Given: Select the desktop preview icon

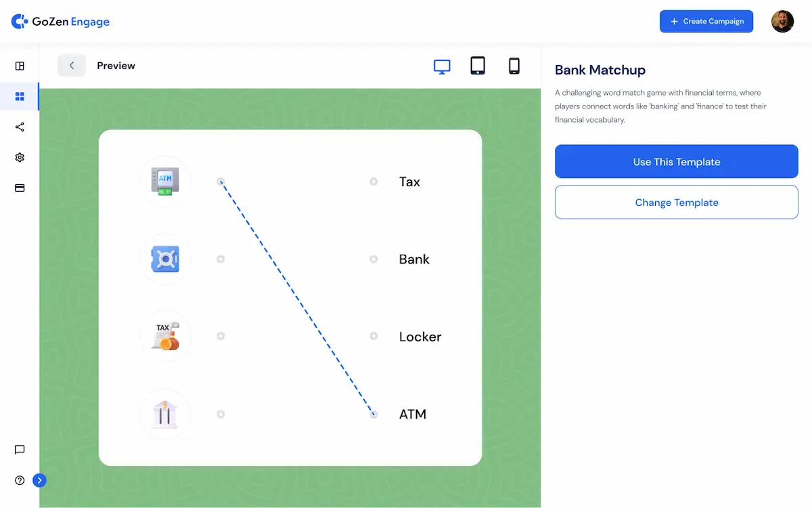Looking at the screenshot, I should (x=442, y=66).
